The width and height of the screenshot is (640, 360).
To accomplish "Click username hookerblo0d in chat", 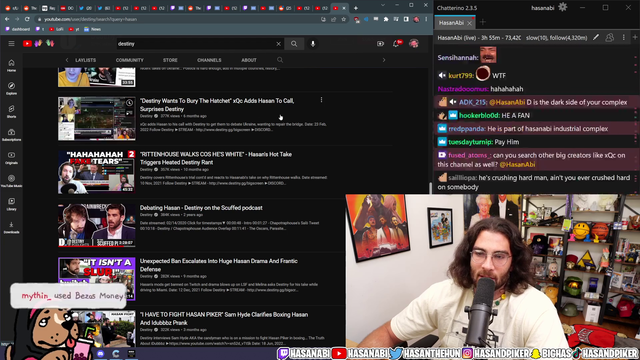I will pos(479,116).
